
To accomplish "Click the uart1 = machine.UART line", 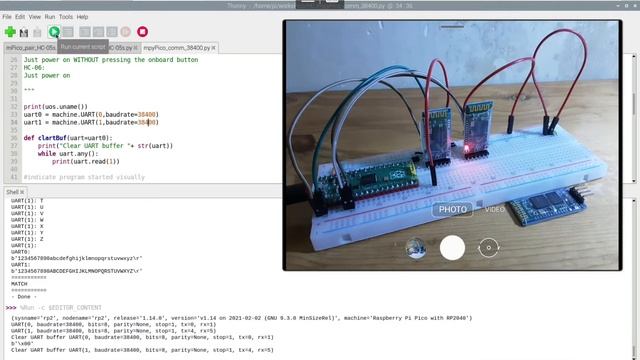I will tap(91, 122).
